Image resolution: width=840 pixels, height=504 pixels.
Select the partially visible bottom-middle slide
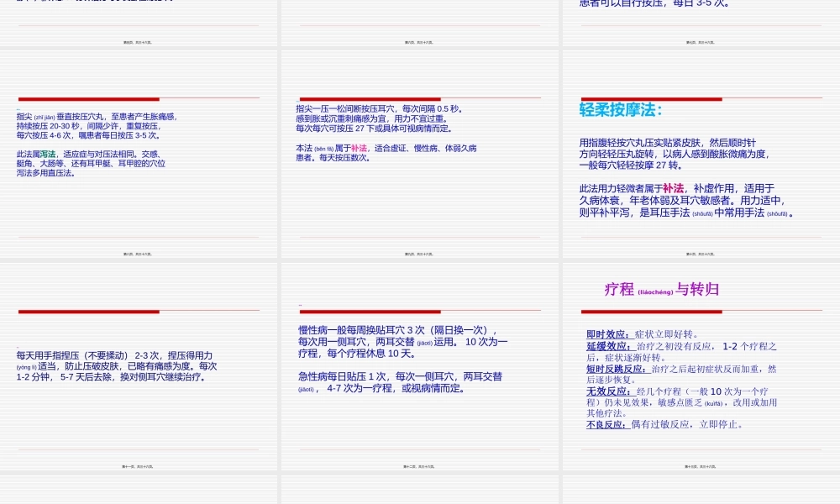(420, 491)
